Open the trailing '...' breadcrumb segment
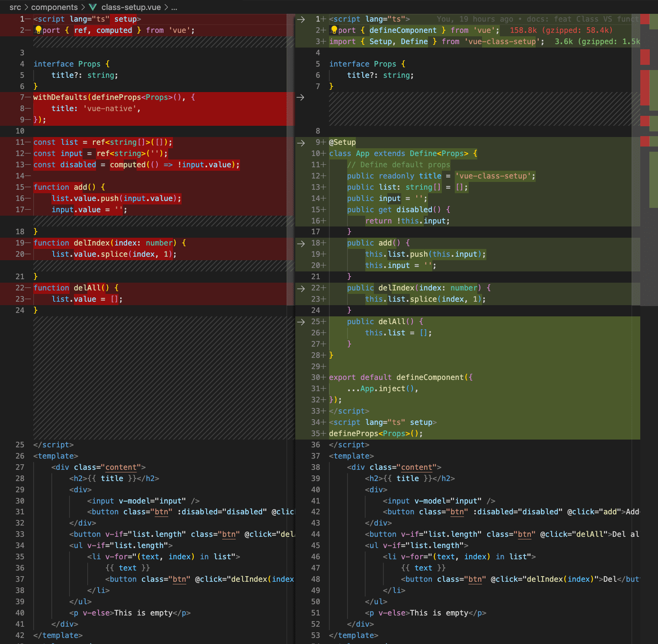The height and width of the screenshot is (644, 658). click(174, 7)
